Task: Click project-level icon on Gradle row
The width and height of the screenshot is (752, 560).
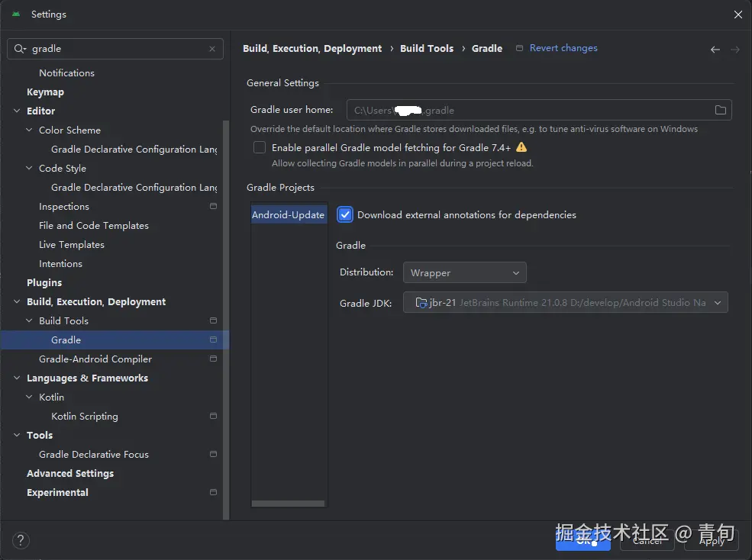Action: [x=214, y=340]
